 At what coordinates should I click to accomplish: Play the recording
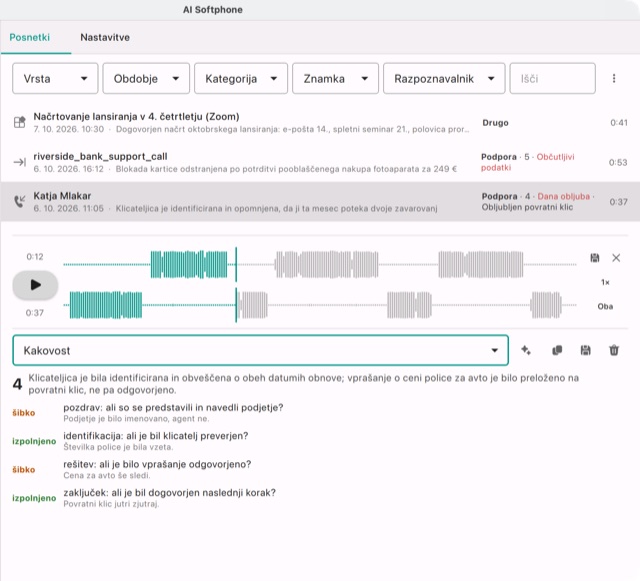[35, 285]
